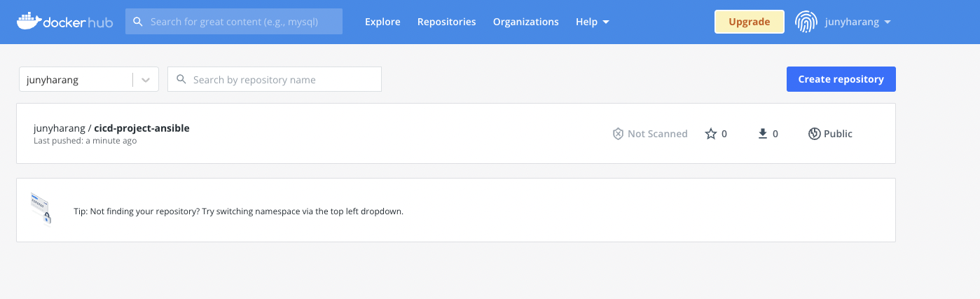Click the Create repository button
The image size is (980, 299).
pyautogui.click(x=841, y=79)
